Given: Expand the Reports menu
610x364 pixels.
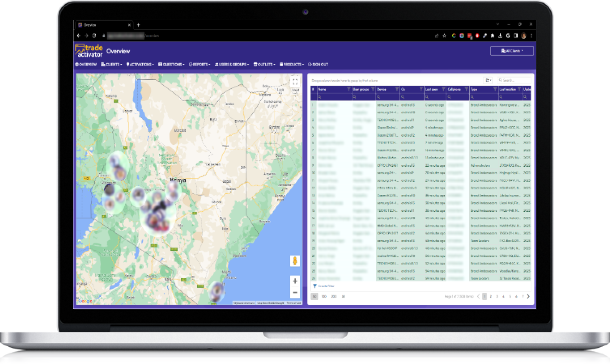Looking at the screenshot, I should 200,64.
